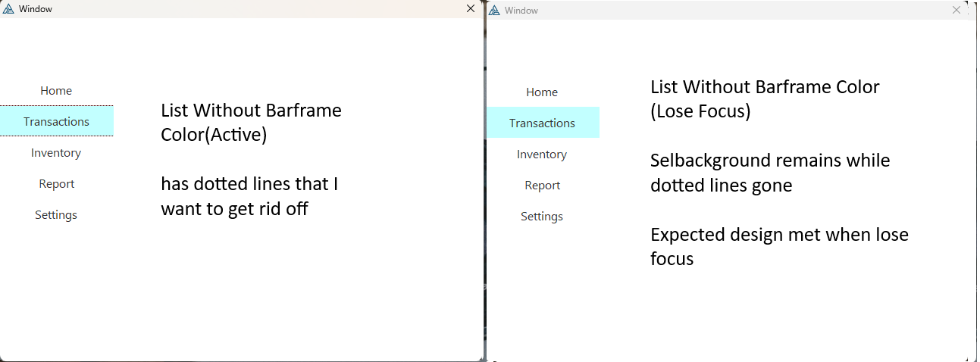Click Transactions item without dotted outline

[542, 123]
